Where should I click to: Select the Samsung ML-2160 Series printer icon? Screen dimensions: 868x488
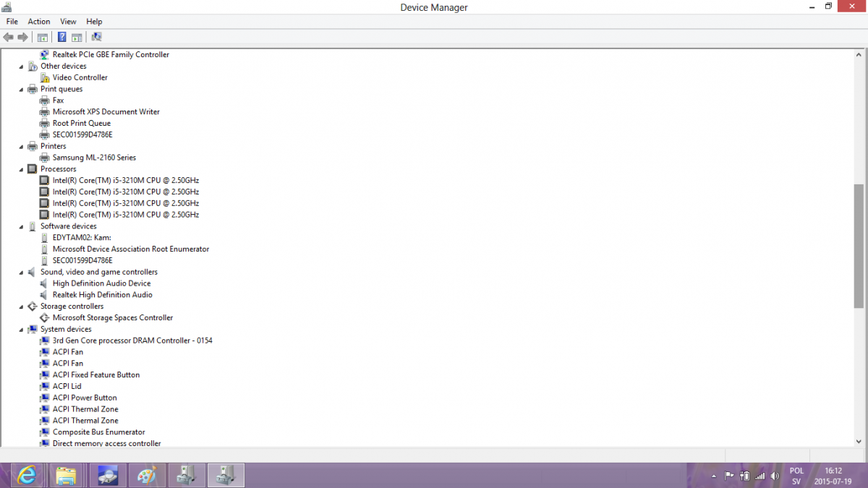(45, 158)
